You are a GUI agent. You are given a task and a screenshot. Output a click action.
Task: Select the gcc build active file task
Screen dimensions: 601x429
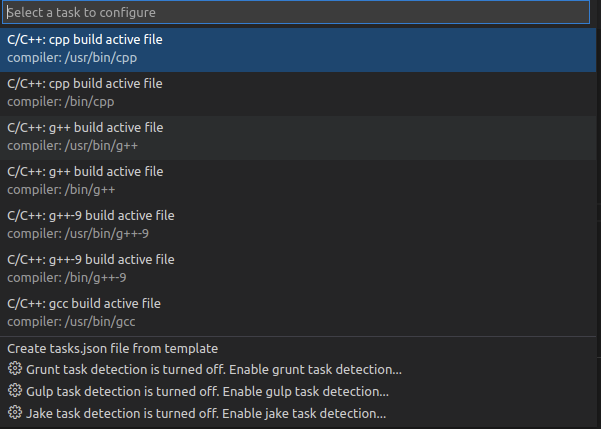84,304
